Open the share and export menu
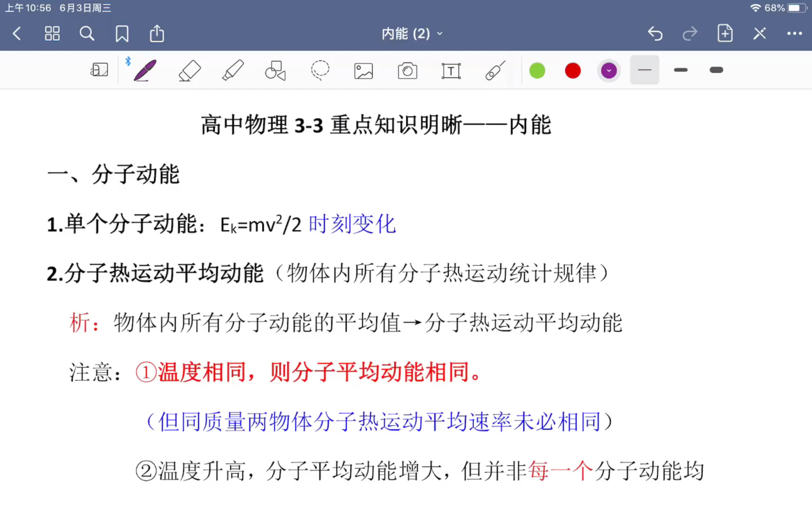The image size is (812, 509). (x=157, y=33)
